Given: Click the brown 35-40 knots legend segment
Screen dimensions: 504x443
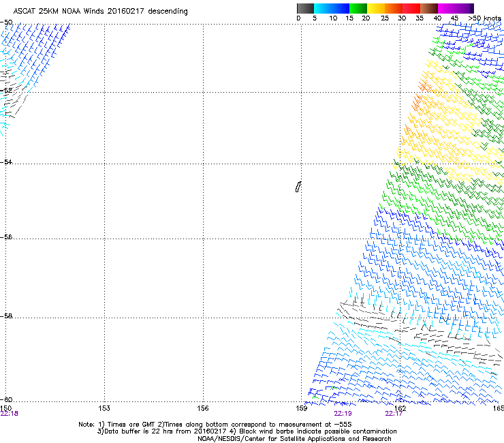Looking at the screenshot, I should pyautogui.click(x=429, y=8).
